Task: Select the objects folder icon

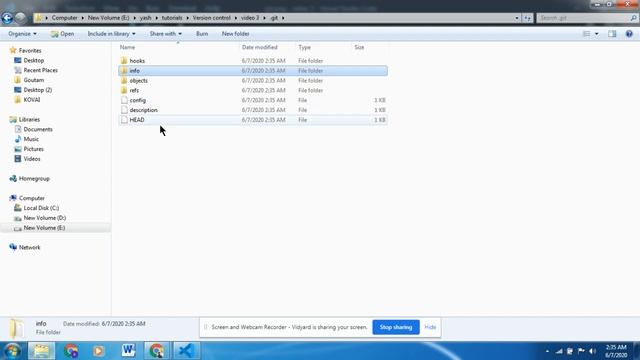Action: pyautogui.click(x=124, y=80)
